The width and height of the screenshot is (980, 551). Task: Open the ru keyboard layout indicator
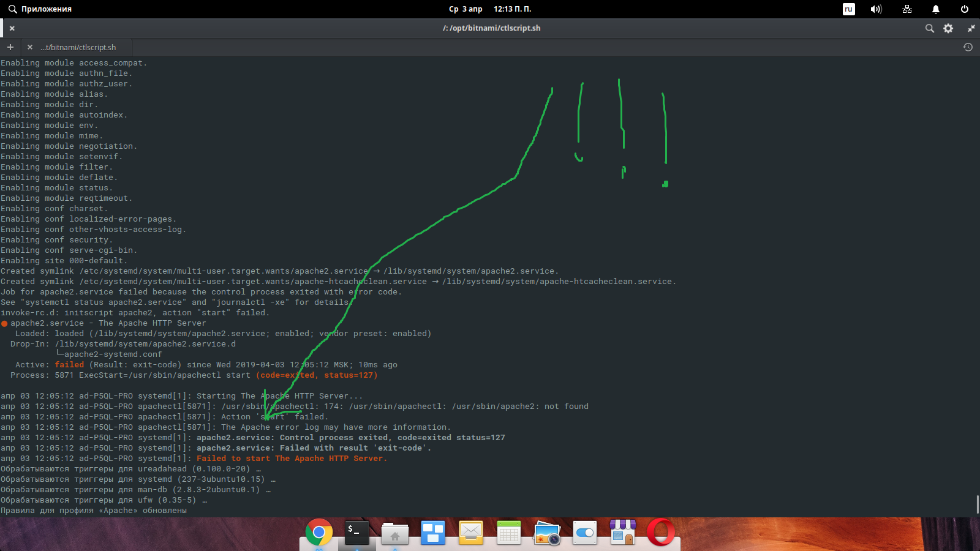pos(848,9)
